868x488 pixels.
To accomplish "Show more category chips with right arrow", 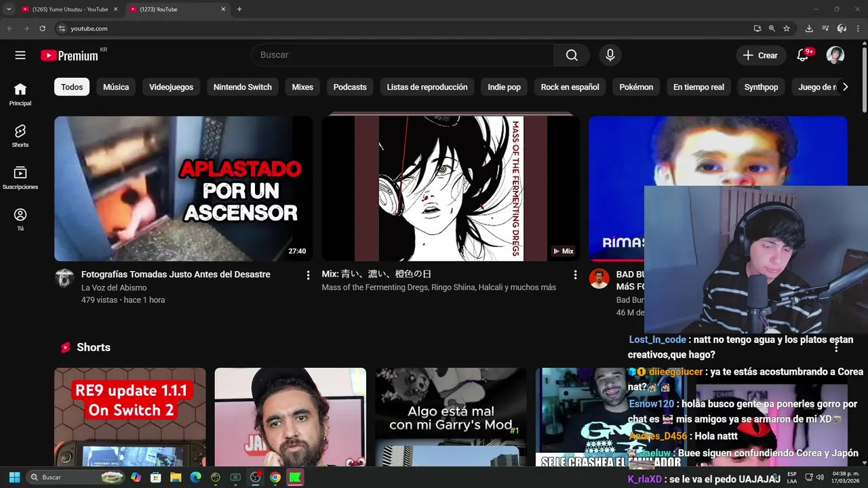I will pyautogui.click(x=845, y=87).
